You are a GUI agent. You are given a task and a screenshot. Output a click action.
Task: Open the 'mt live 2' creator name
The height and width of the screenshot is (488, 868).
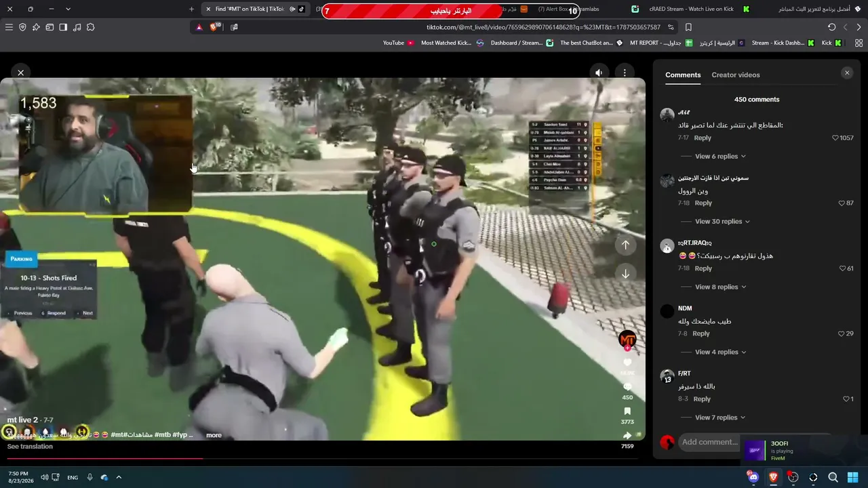pyautogui.click(x=22, y=420)
